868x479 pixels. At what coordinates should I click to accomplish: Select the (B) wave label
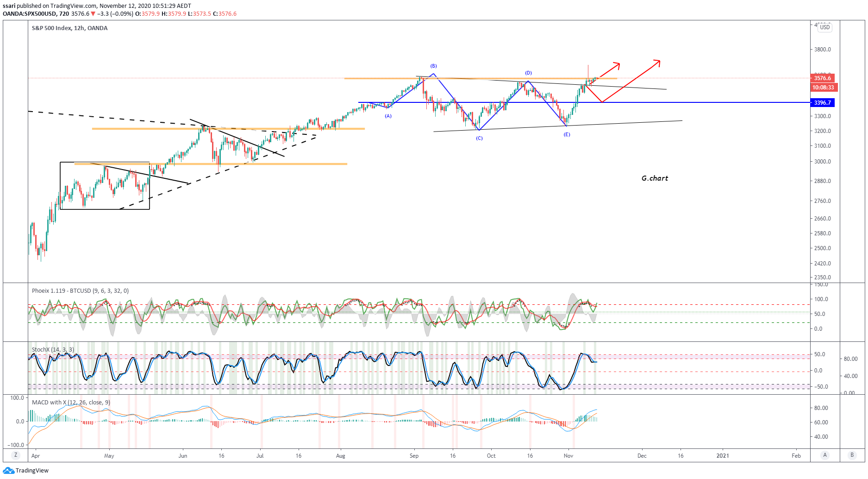[434, 66]
